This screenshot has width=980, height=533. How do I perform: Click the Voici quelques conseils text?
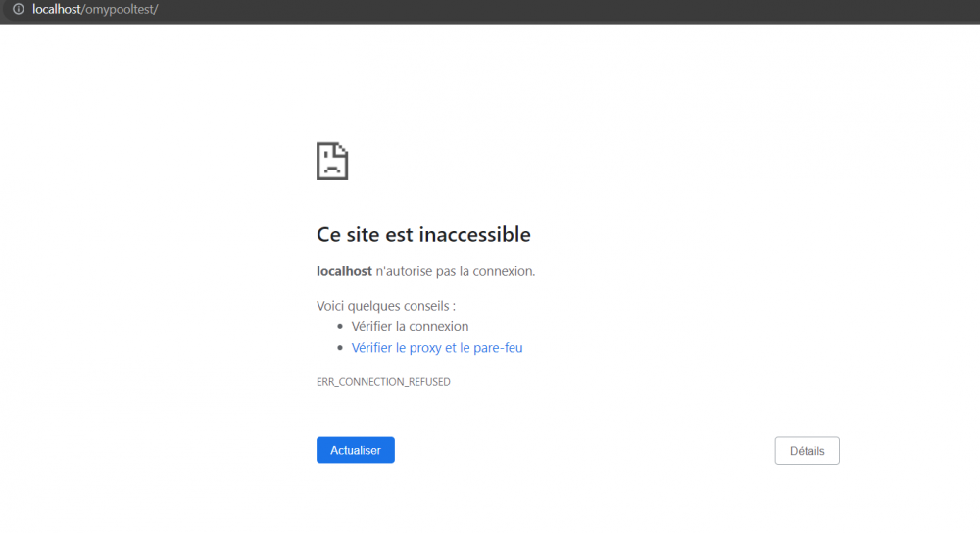coord(385,306)
